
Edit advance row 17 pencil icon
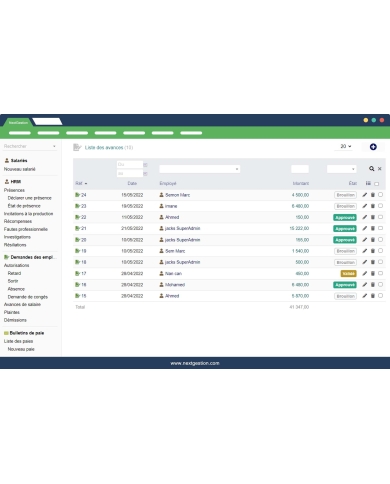tap(365, 273)
